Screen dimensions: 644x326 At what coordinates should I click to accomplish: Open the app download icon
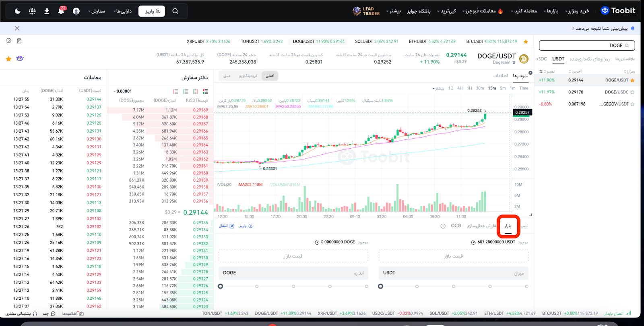click(x=47, y=11)
